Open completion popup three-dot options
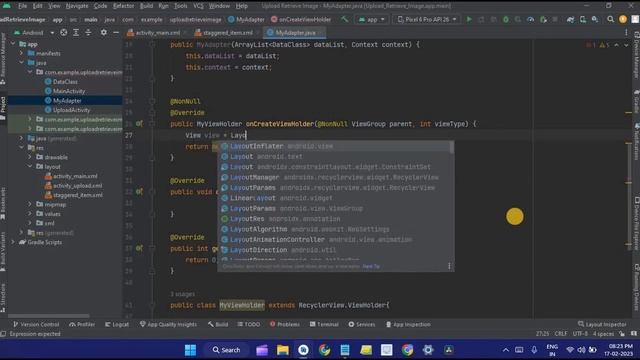Viewport: 640px width, 360px height. click(449, 266)
